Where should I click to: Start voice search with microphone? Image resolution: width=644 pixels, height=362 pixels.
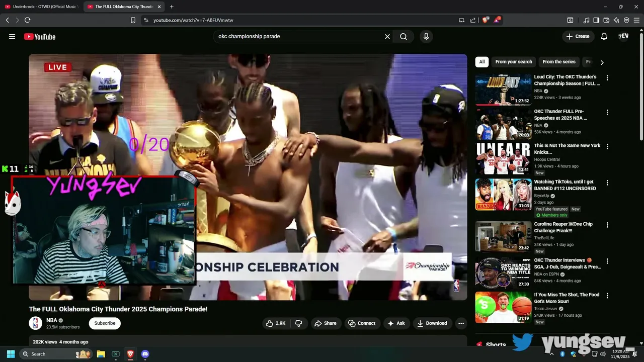[x=426, y=36]
